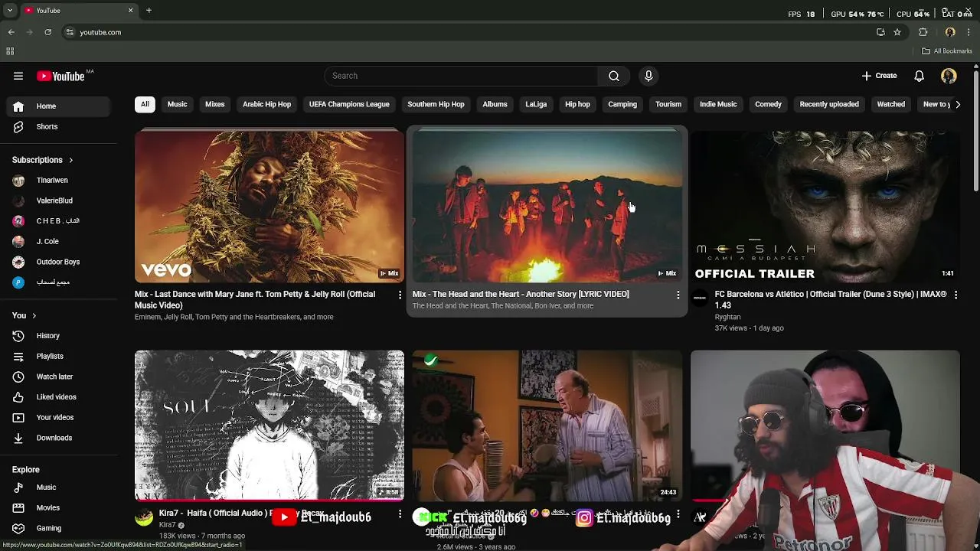
Task: Open All Bookmarks folder
Action: click(x=947, y=51)
